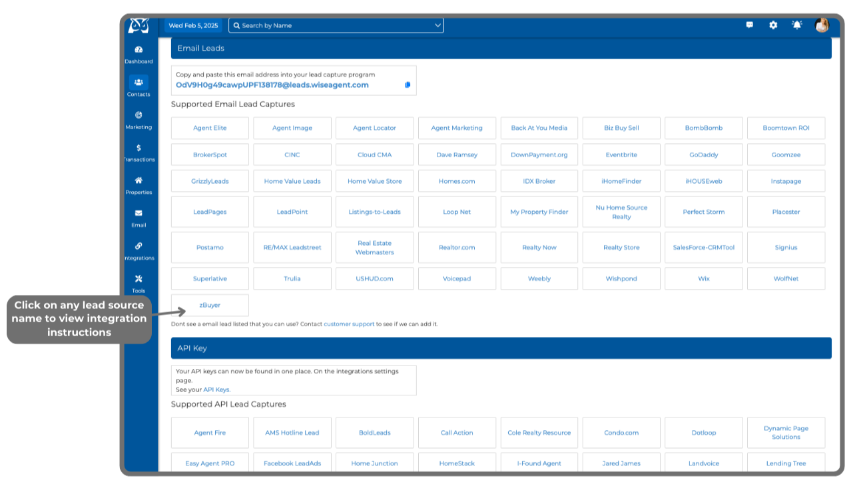Open the Contacts people icon
The height and width of the screenshot is (504, 859).
tap(139, 83)
